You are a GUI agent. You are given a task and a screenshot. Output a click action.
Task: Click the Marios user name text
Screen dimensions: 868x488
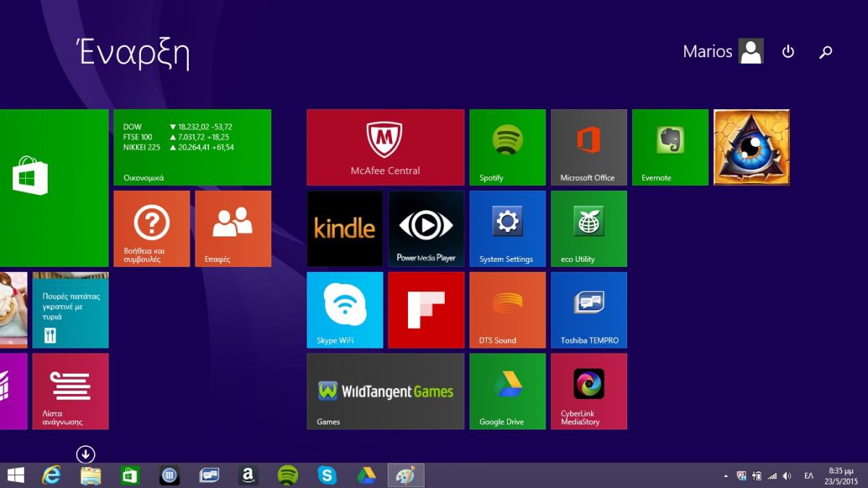707,51
